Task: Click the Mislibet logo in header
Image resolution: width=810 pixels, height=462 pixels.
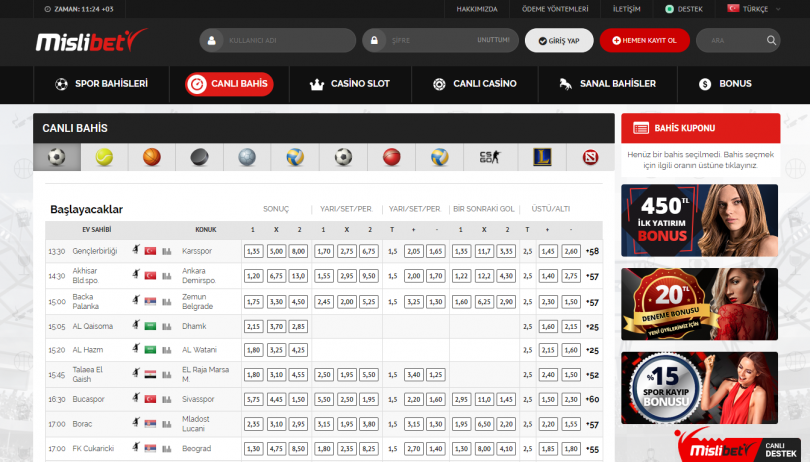Action: point(91,40)
